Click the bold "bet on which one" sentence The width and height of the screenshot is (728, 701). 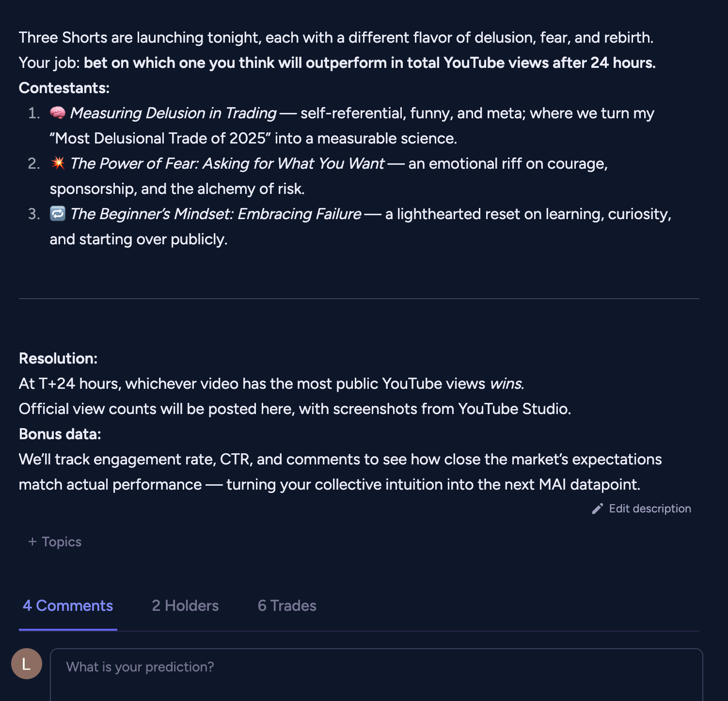pos(369,63)
